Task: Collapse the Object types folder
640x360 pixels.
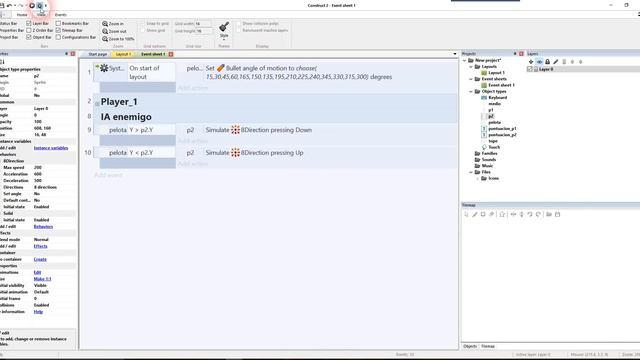Action: [471, 91]
